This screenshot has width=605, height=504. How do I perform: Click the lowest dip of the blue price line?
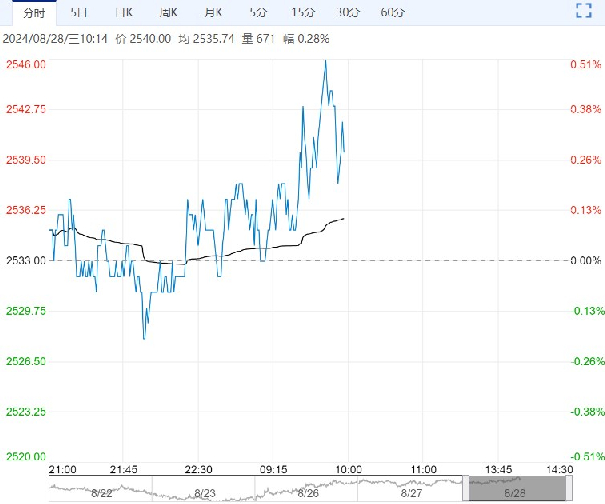click(x=144, y=338)
